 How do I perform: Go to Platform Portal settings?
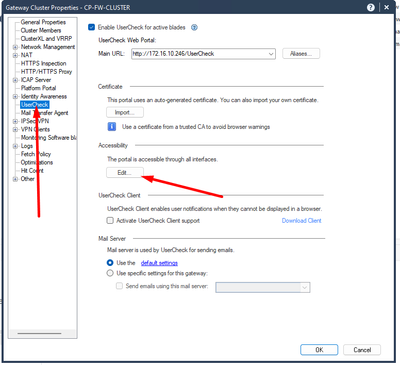coord(38,88)
